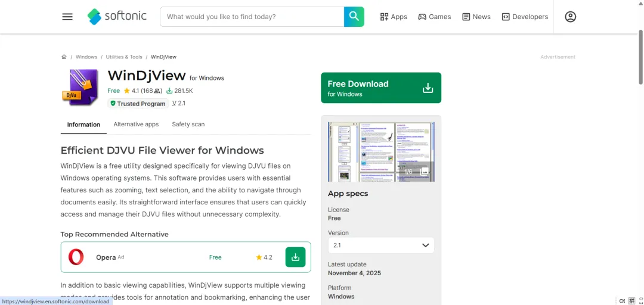Open the hamburger menu icon
The width and height of the screenshot is (644, 305).
[67, 17]
